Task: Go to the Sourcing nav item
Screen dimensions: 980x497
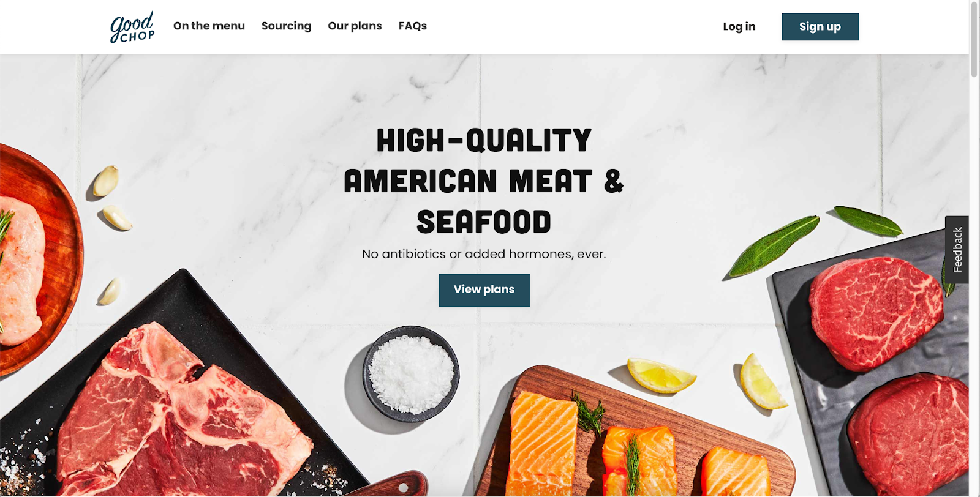Action: pyautogui.click(x=286, y=26)
